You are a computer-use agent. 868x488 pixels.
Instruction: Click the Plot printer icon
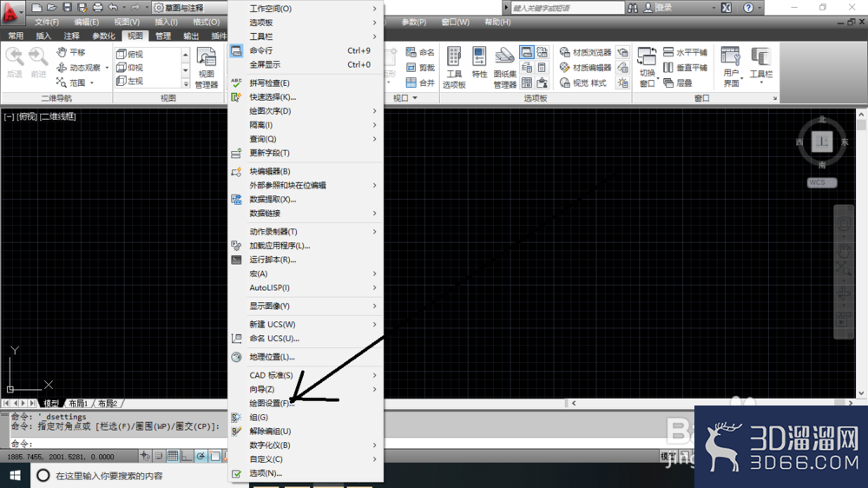click(97, 8)
